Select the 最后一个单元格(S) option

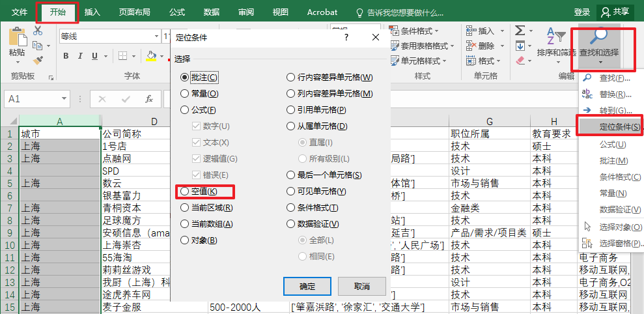tap(324, 175)
